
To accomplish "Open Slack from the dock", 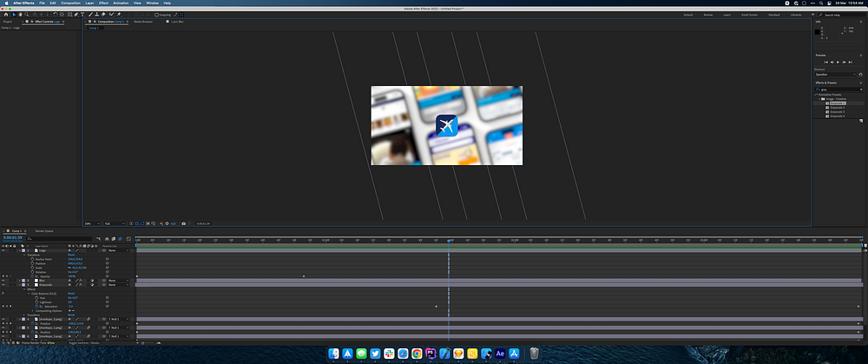I will coord(389,354).
